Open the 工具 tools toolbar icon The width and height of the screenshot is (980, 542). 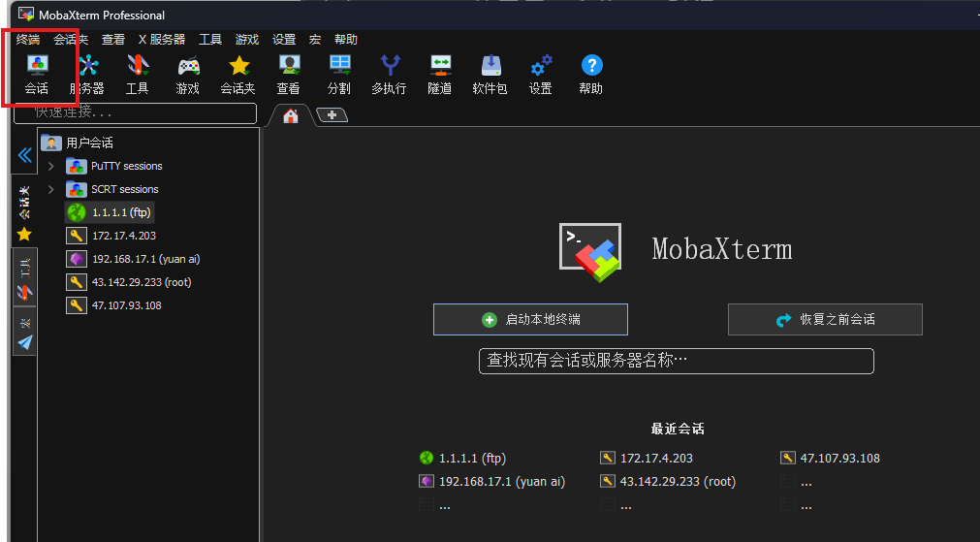point(138,75)
